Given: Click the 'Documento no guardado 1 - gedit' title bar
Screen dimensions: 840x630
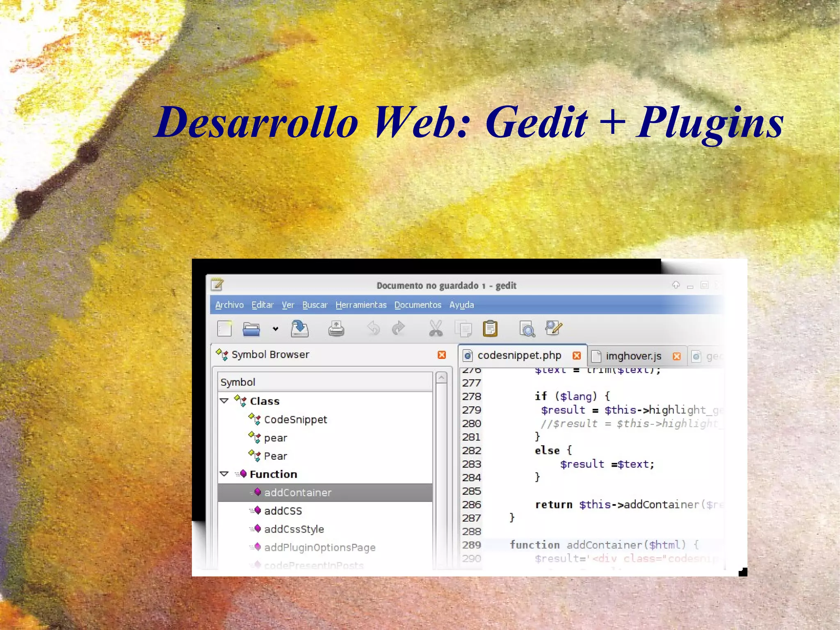Looking at the screenshot, I should (446, 285).
